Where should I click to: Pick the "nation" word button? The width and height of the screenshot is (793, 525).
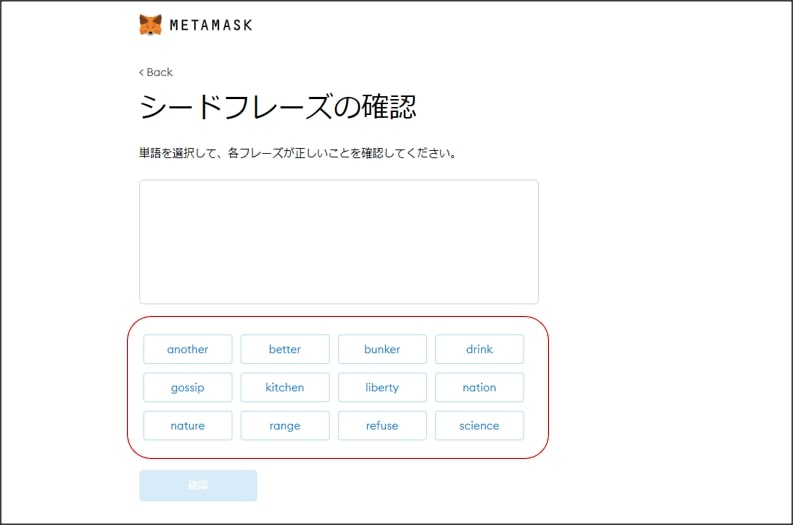pos(479,387)
